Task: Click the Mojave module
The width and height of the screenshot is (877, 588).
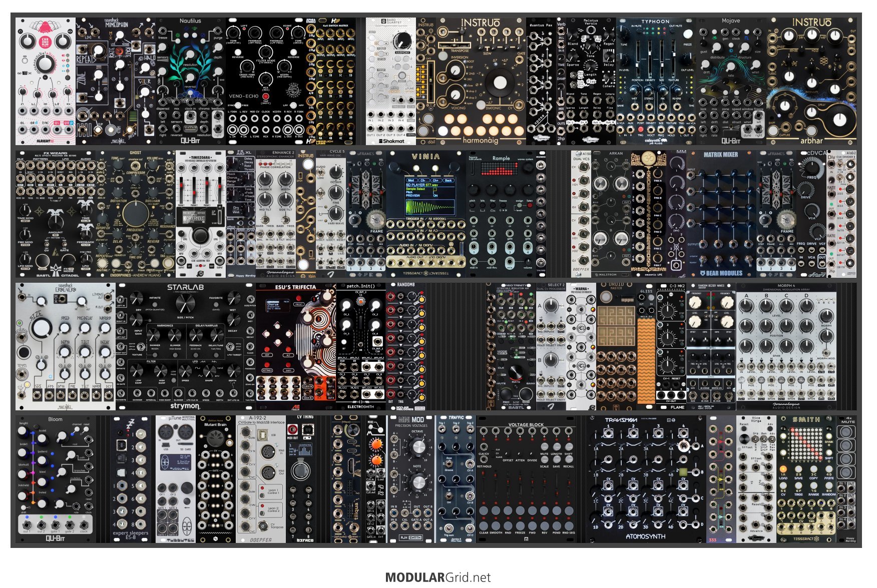Action: point(731,82)
